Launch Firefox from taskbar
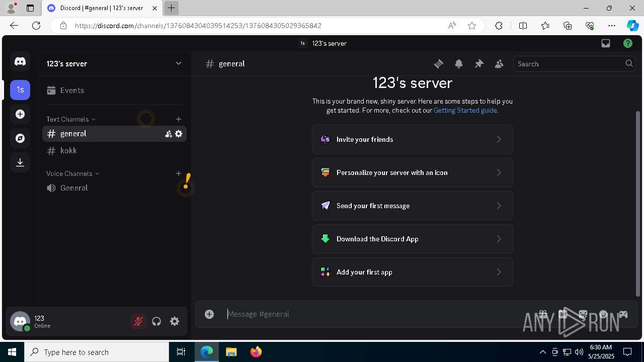 (x=256, y=352)
